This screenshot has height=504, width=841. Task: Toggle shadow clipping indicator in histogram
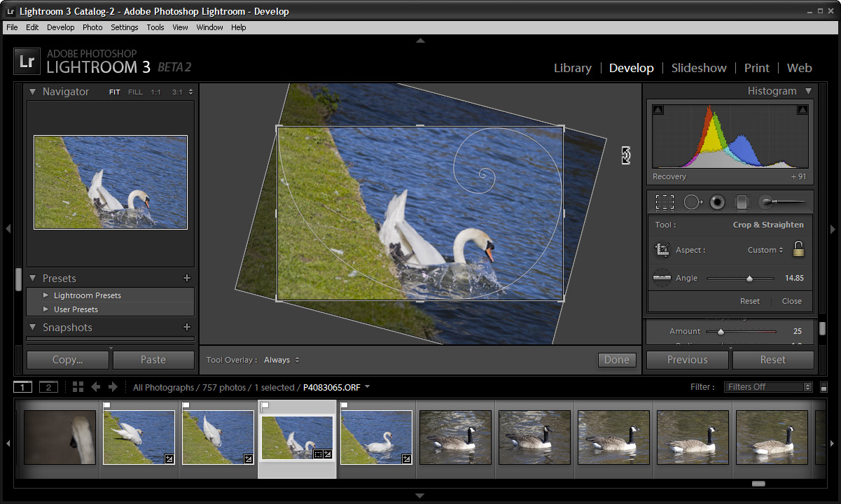[658, 110]
